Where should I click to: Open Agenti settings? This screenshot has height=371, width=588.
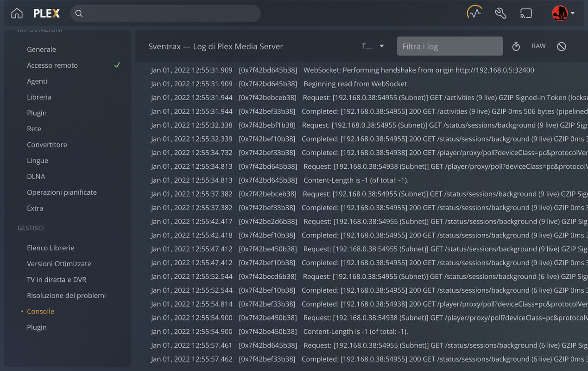(37, 81)
